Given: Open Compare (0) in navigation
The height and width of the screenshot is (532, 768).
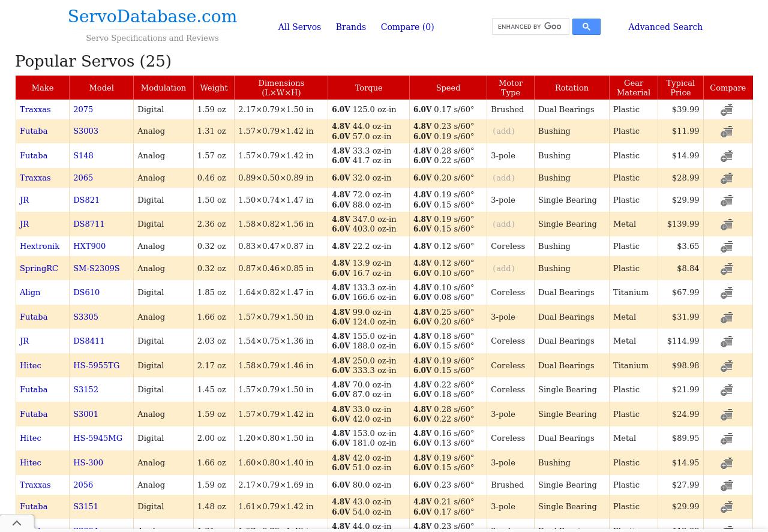Looking at the screenshot, I should 407,27.
